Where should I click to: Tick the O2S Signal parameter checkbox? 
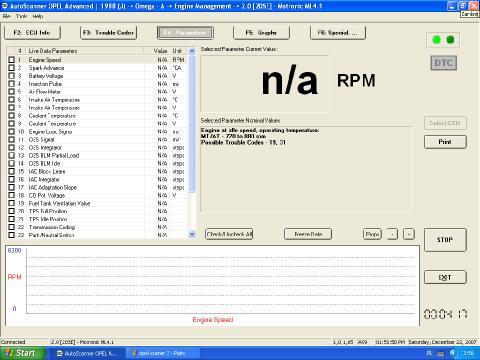click(11, 139)
